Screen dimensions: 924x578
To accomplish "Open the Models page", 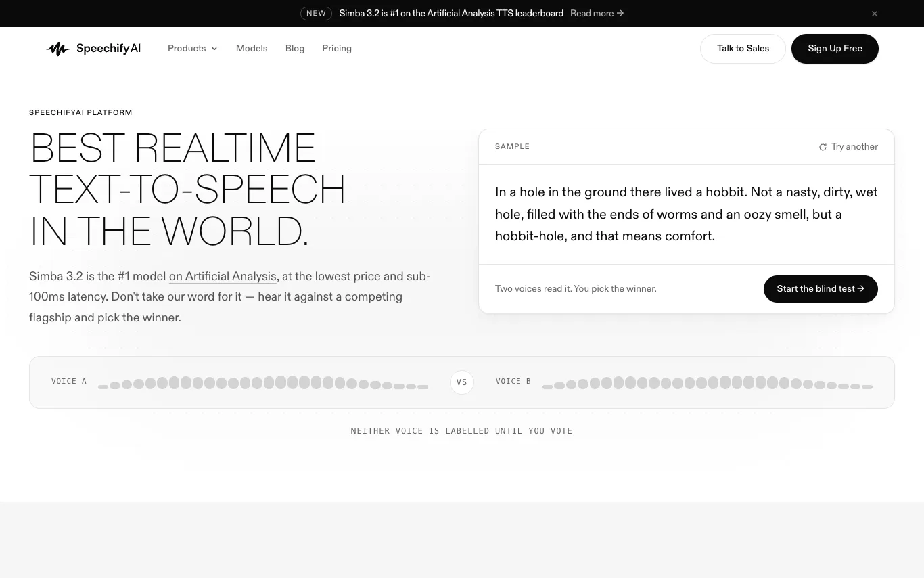I will 252,49.
